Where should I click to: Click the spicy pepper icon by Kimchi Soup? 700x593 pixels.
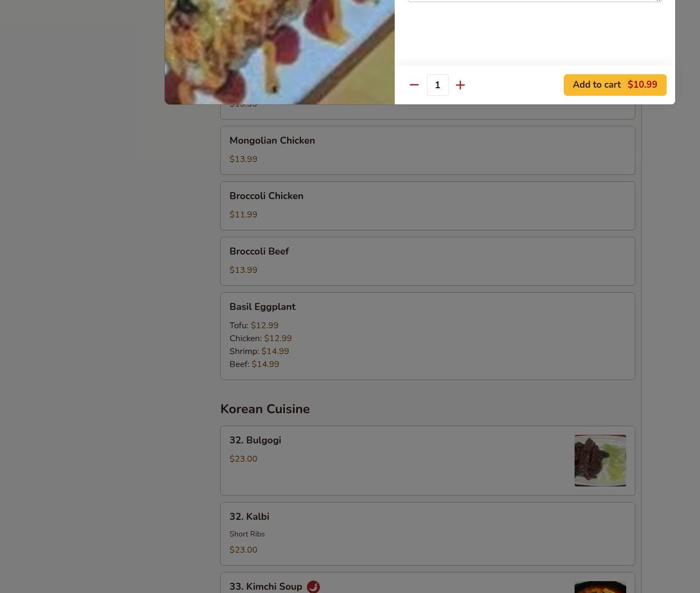(313, 587)
